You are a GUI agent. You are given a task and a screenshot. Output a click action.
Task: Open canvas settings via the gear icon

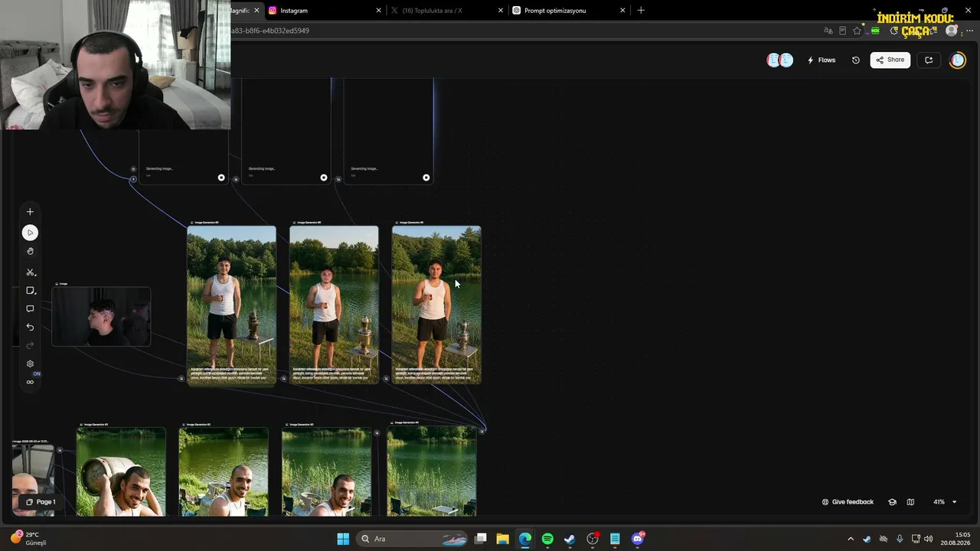click(x=30, y=364)
